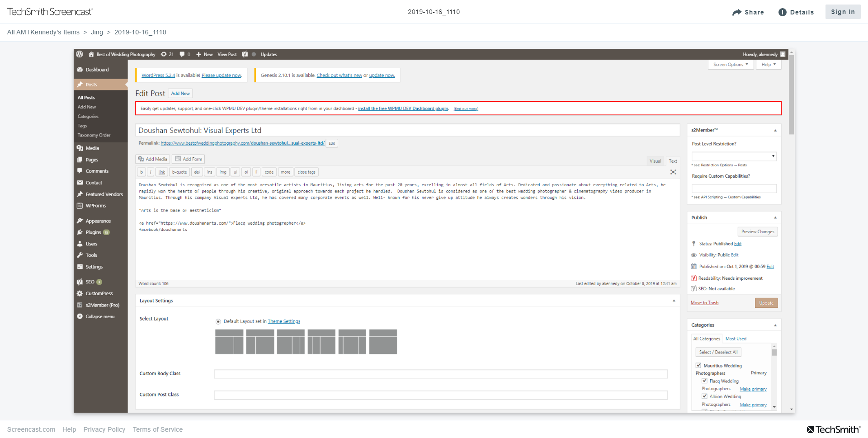
Task: Click the Sign In button
Action: [843, 12]
